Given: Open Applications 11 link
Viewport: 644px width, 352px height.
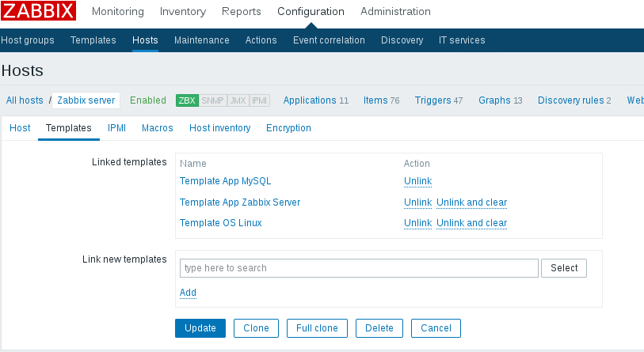Looking at the screenshot, I should point(316,100).
